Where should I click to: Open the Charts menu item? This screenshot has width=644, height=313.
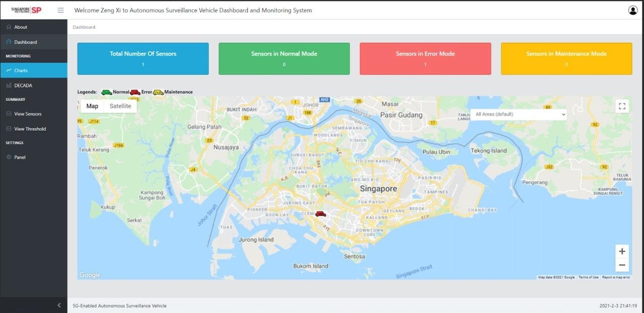[x=34, y=70]
